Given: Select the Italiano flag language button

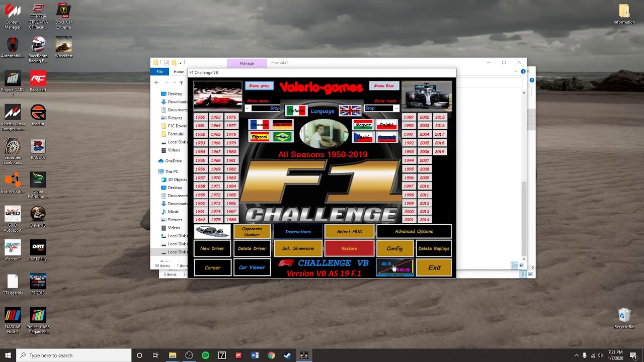Looking at the screenshot, I should pos(296,111).
